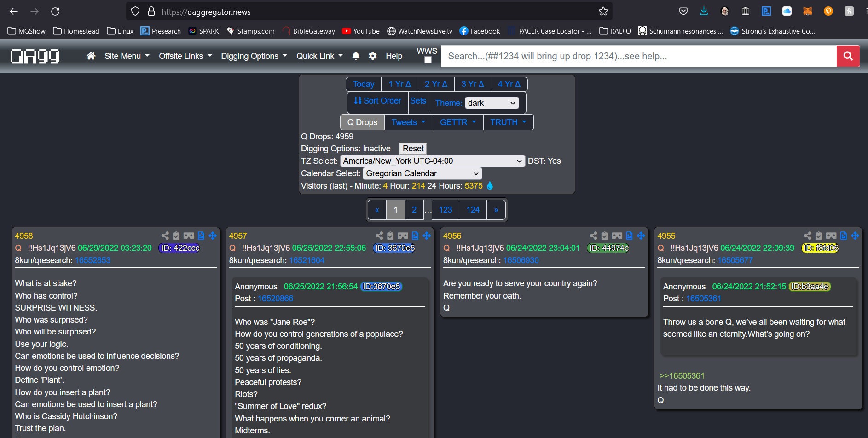Click the QAGG site logo
Screen dimensions: 868x438
(x=35, y=56)
